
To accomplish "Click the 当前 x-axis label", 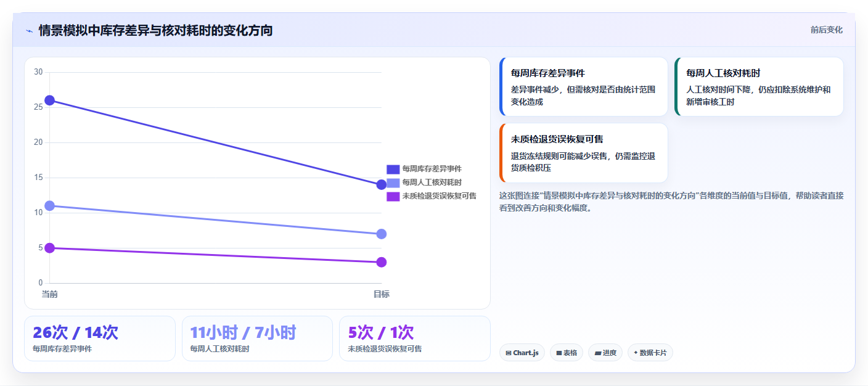I will click(50, 295).
